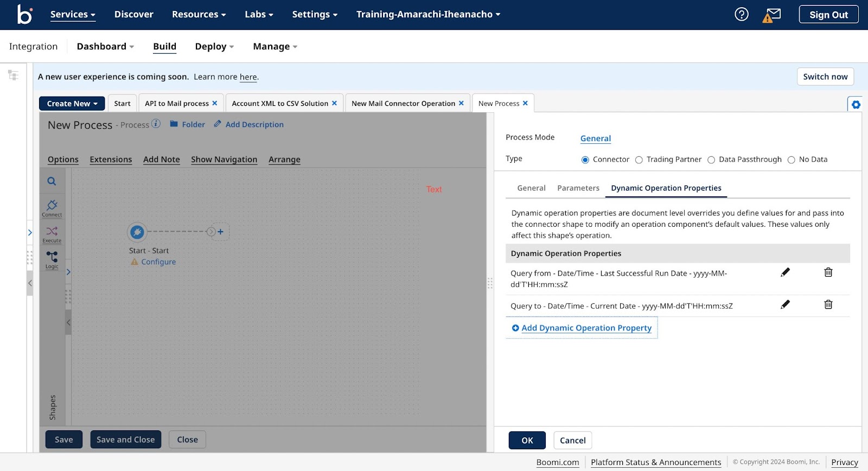Delete the Query from property
The width and height of the screenshot is (868, 471).
[x=828, y=272]
